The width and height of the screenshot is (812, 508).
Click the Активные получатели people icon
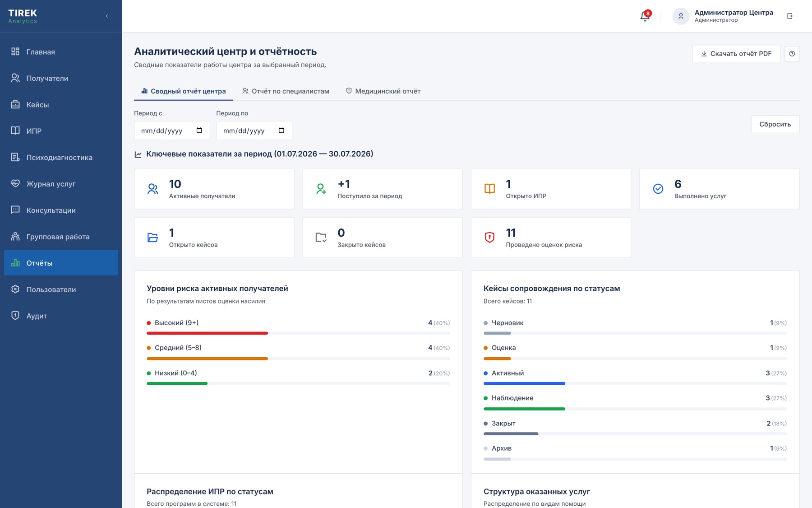(x=152, y=189)
